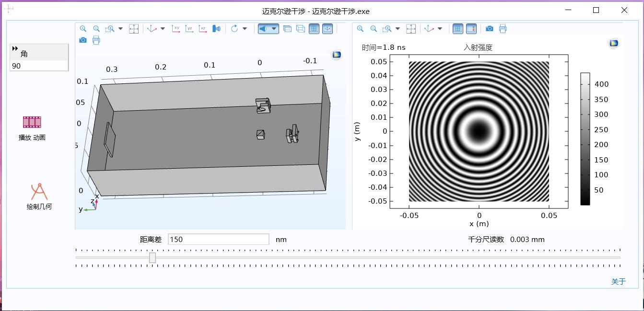Zoom out in the 3D geometry view

click(x=96, y=29)
